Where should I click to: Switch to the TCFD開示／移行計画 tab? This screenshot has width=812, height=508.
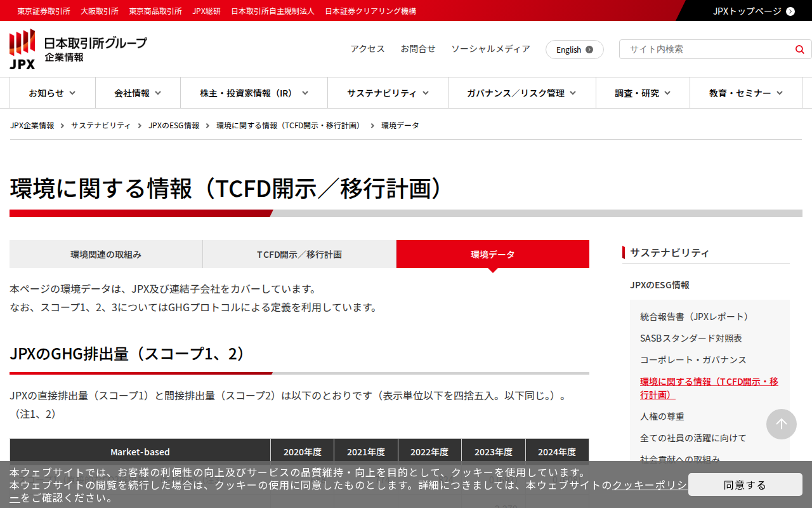click(299, 254)
